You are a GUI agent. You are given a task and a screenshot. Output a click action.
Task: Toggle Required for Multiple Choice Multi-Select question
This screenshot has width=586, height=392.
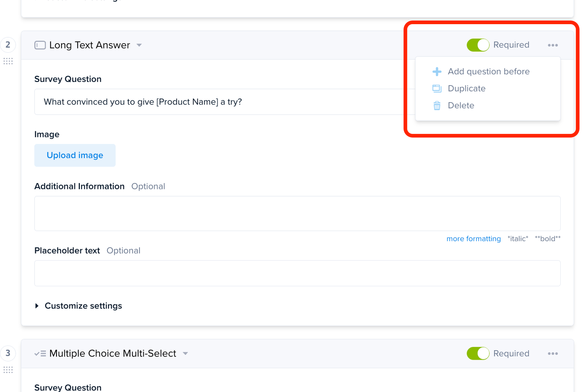pos(478,354)
